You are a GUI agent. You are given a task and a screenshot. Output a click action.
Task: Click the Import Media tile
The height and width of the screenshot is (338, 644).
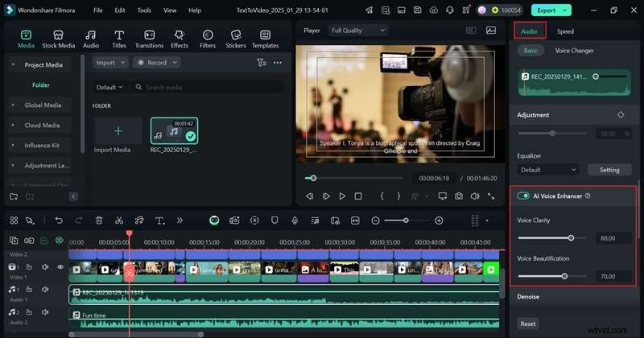118,131
